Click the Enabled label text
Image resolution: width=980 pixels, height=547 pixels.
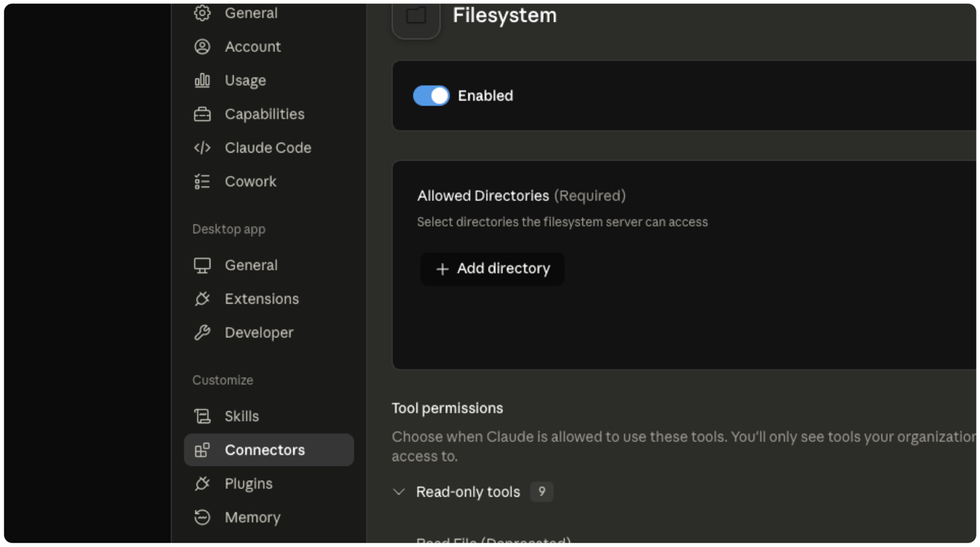[x=485, y=96]
